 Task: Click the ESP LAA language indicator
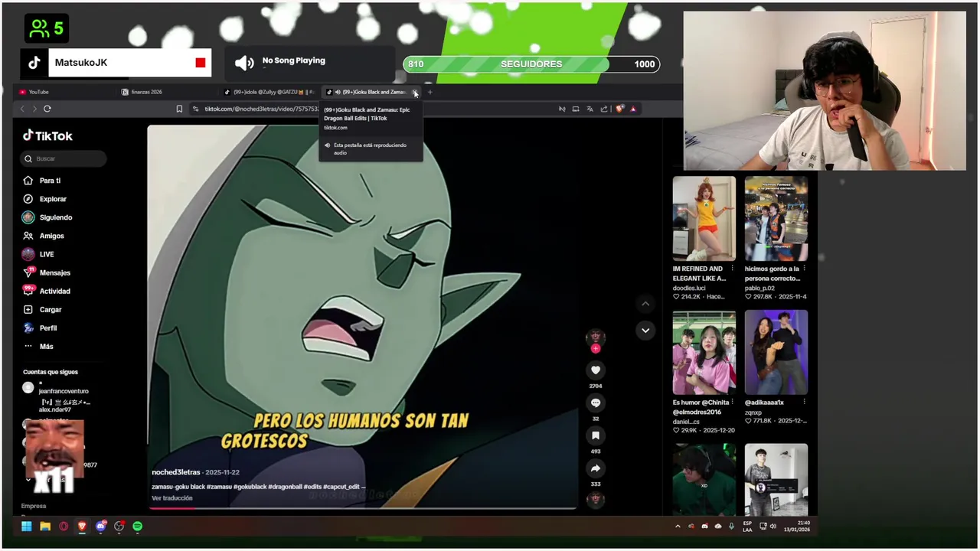click(747, 527)
